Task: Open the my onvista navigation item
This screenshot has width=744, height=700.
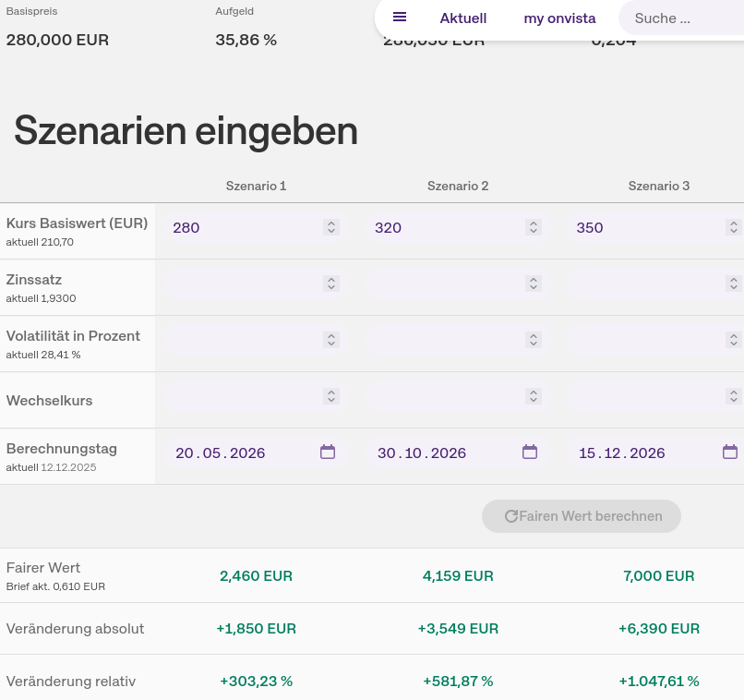Action: (x=559, y=18)
